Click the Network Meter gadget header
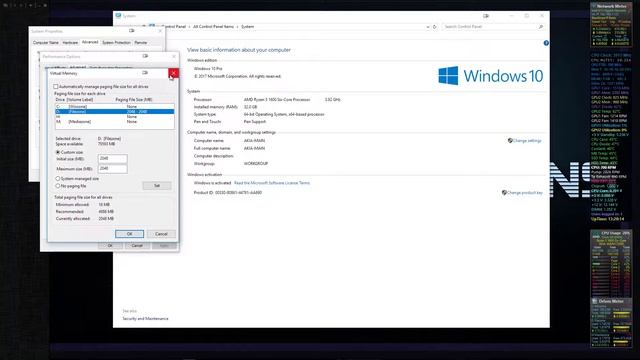 coord(611,6)
